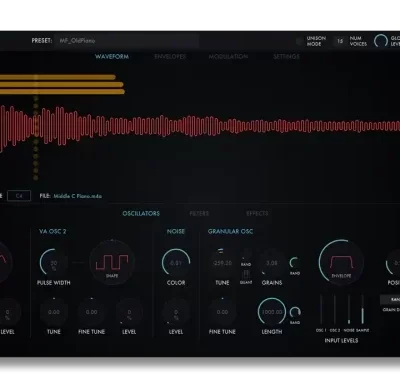Screen dimensions: 400x390
Task: Click the Granular OSC Fine Tune knob
Action: coord(222,312)
